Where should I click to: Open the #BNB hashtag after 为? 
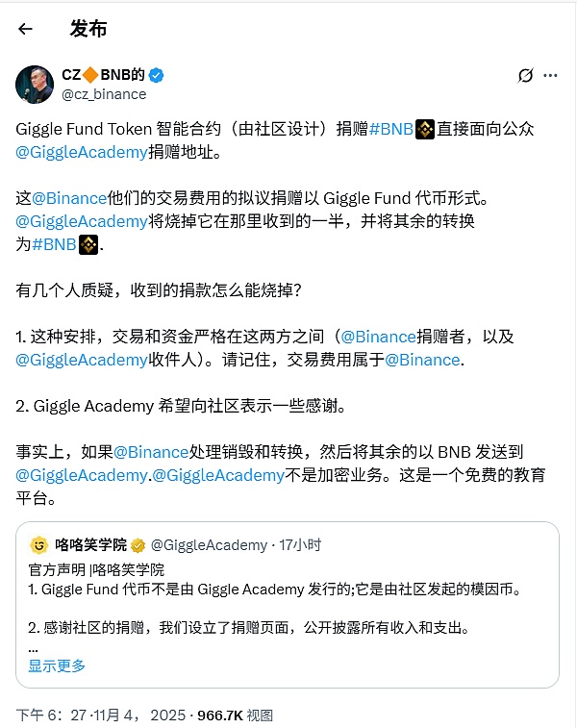[54, 244]
